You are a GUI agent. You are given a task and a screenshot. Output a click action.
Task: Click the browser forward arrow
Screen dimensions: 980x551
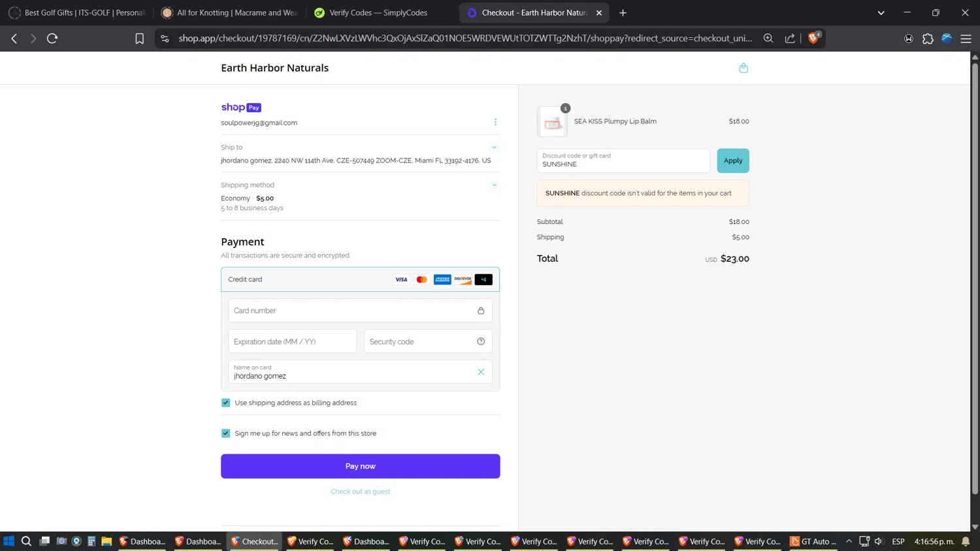point(33,39)
